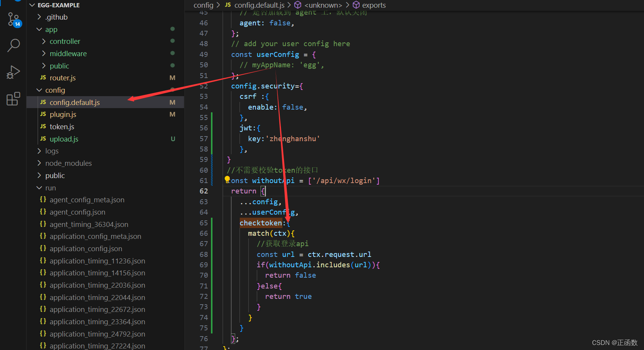Click JS icon of upload.js
This screenshot has height=350, width=644.
pos(43,139)
